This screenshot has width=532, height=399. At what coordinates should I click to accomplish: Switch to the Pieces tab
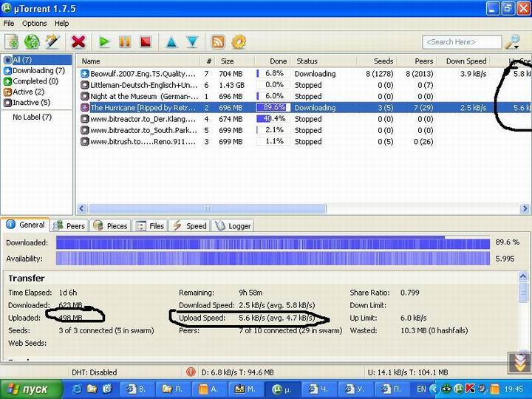point(110,226)
